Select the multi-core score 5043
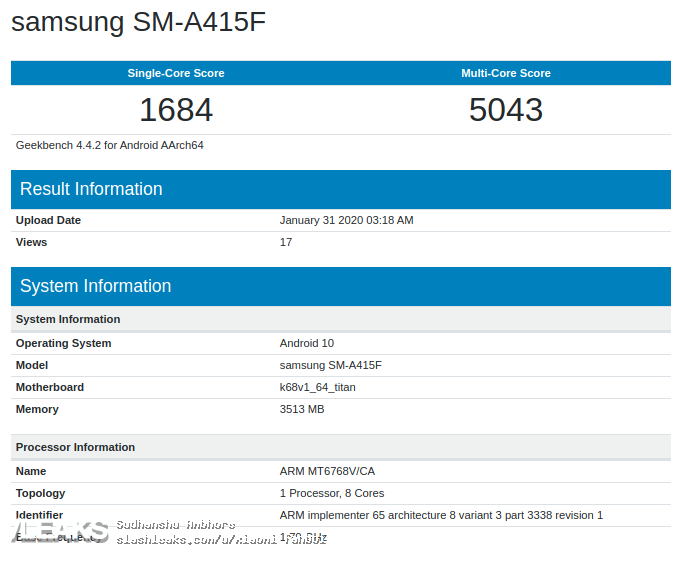This screenshot has width=681, height=562. click(x=506, y=109)
